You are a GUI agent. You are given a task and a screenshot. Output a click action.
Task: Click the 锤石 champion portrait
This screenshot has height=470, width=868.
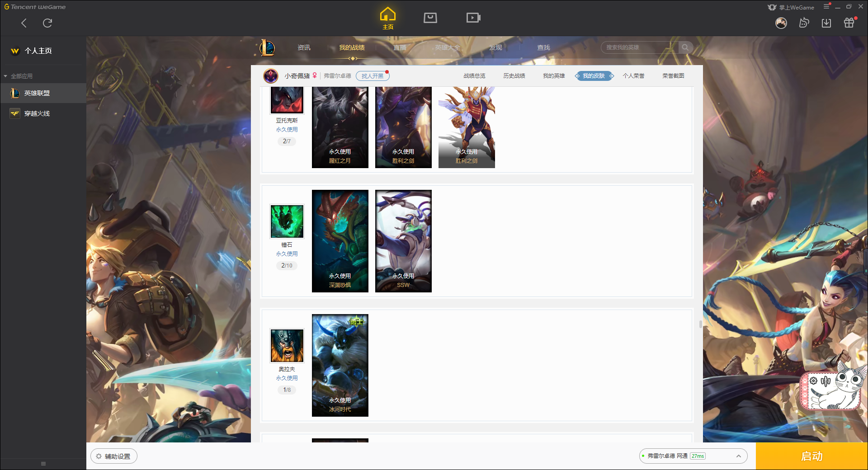click(287, 221)
